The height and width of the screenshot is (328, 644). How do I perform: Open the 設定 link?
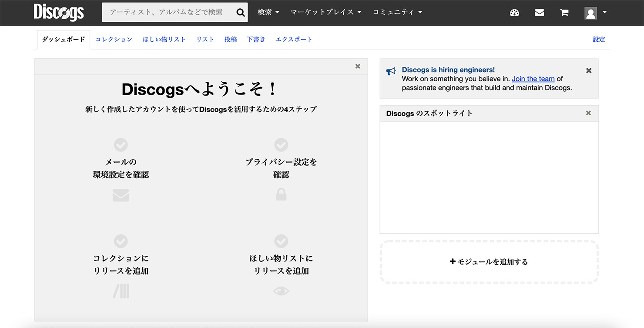tap(599, 39)
